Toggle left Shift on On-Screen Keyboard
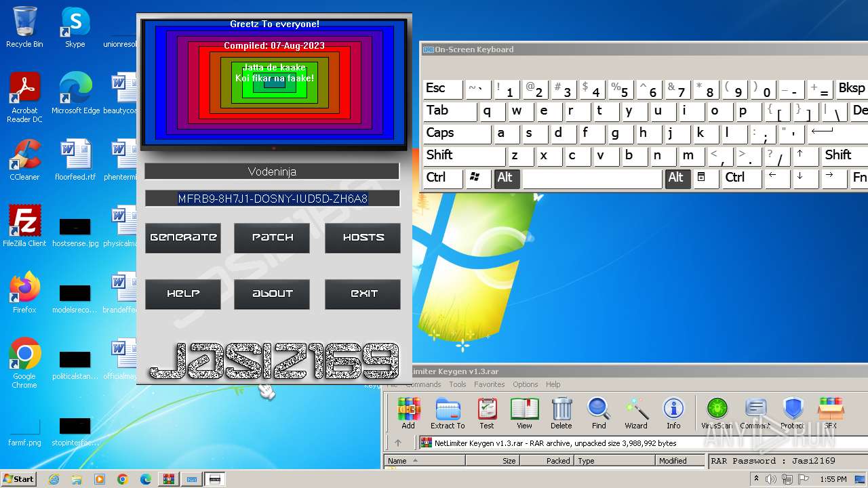 [464, 156]
